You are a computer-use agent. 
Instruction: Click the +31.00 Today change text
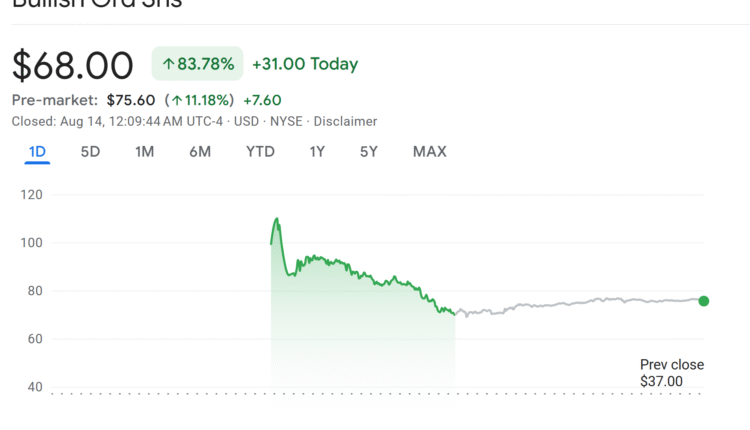(304, 65)
